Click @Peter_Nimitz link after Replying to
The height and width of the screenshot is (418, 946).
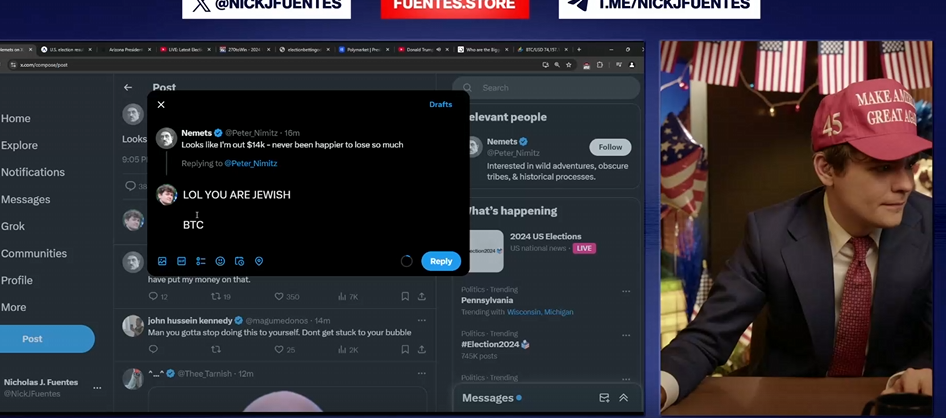(x=251, y=163)
